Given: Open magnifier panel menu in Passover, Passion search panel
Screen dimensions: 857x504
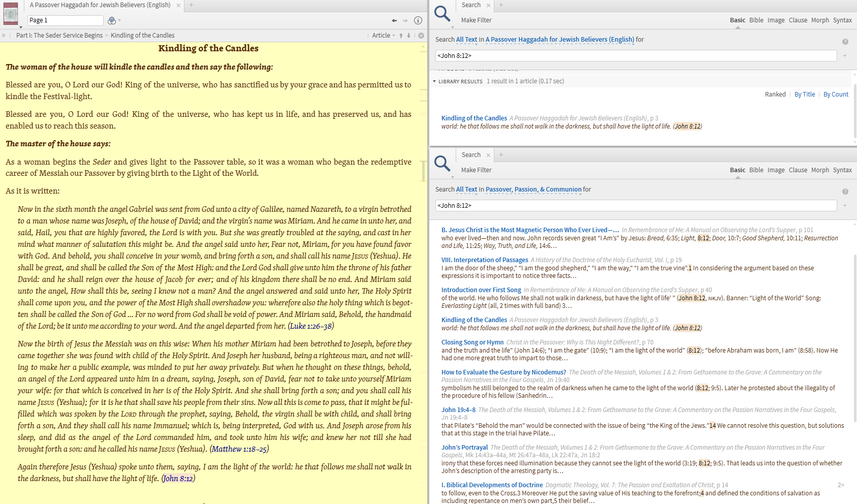Looking at the screenshot, I should 442,165.
